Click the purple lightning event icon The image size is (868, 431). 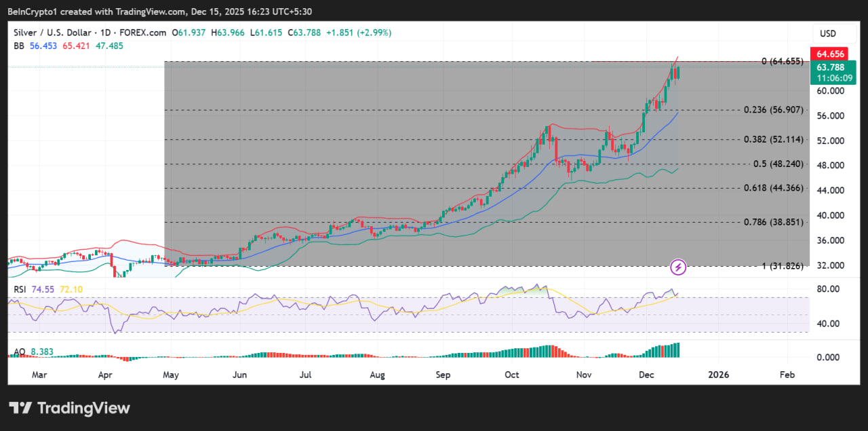coord(678,267)
